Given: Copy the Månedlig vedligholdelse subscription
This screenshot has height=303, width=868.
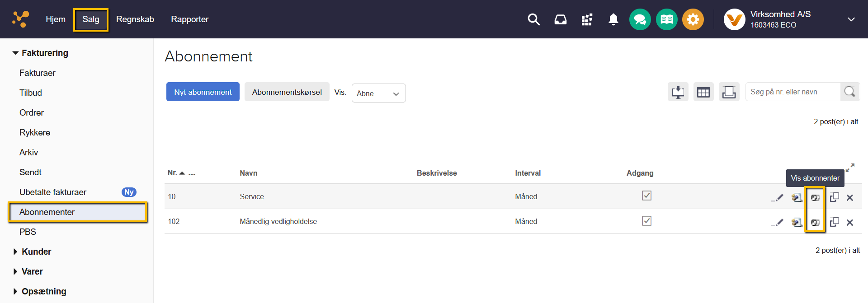Looking at the screenshot, I should [x=834, y=222].
